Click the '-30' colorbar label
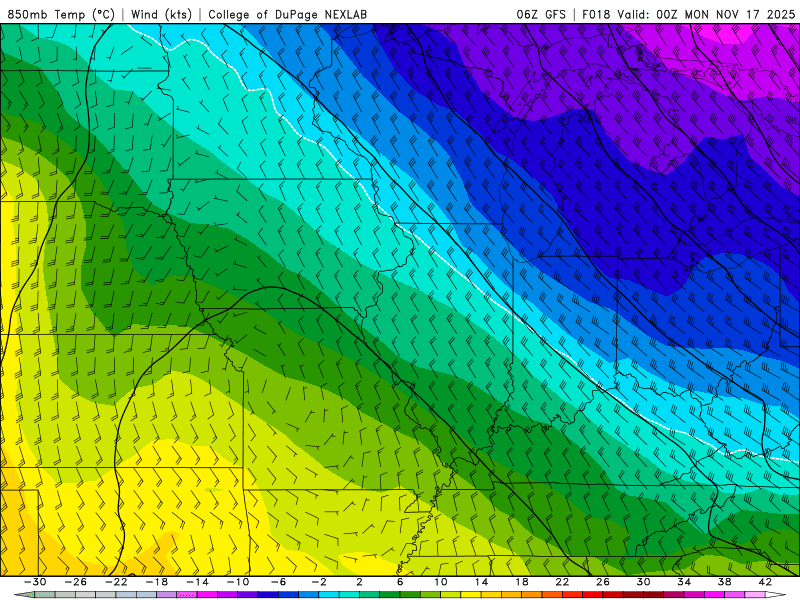The height and width of the screenshot is (600, 800). pos(35,582)
